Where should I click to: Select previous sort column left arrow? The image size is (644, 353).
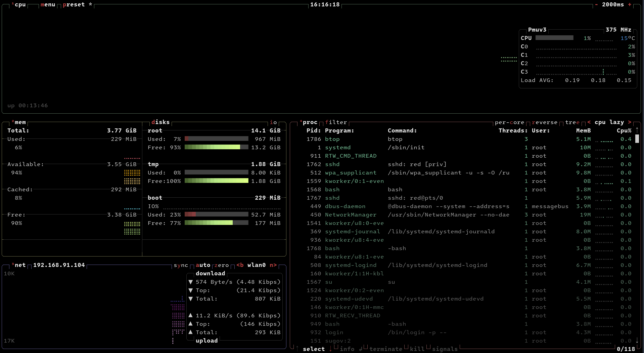tap(589, 122)
